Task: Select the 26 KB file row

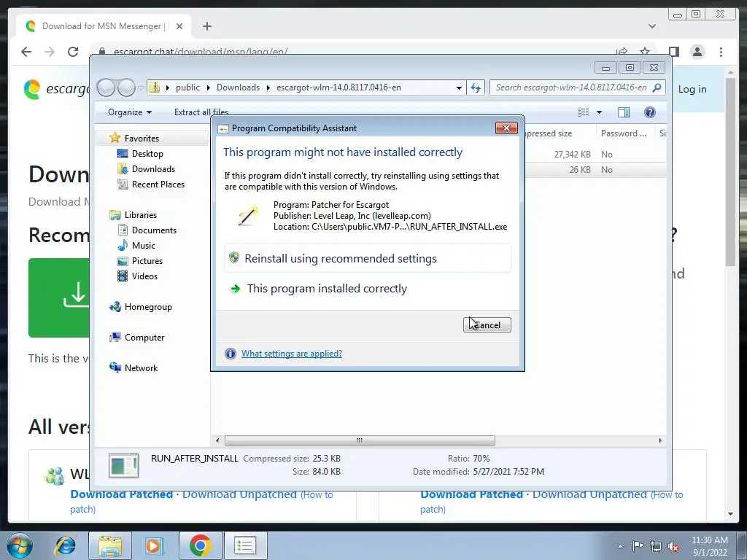Action: pyautogui.click(x=595, y=169)
